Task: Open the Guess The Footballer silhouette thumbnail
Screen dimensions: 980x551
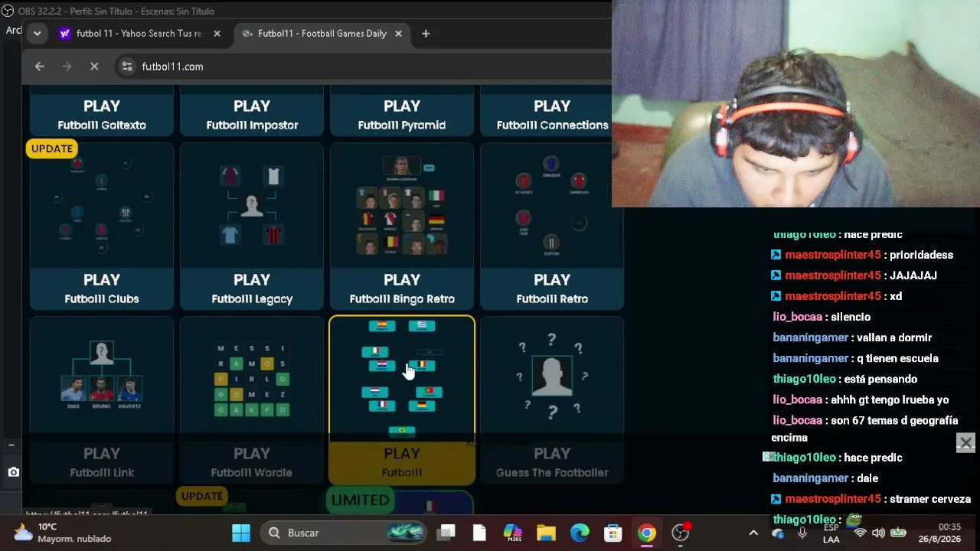Action: click(552, 379)
